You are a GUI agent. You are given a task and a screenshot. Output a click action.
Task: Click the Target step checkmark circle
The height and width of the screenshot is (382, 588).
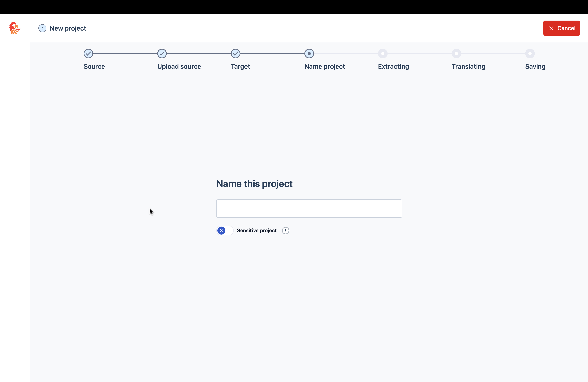[235, 54]
